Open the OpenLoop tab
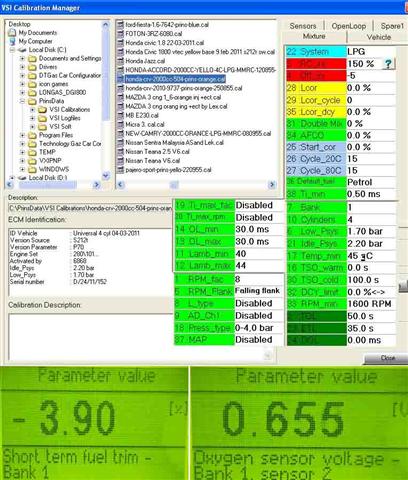The height and width of the screenshot is (480, 408). (348, 26)
